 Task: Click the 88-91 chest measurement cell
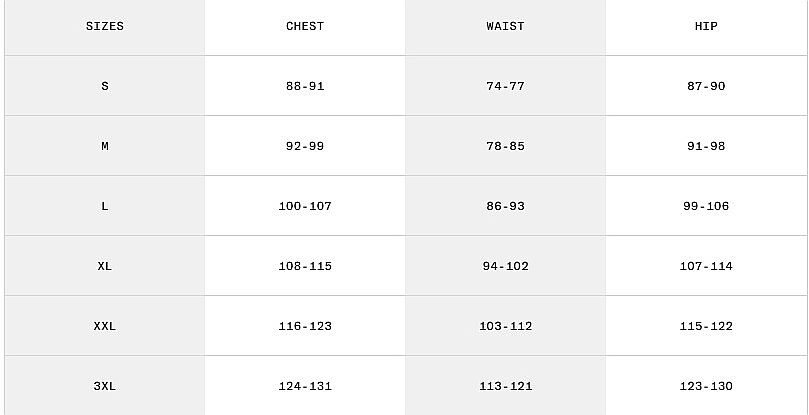coord(305,86)
